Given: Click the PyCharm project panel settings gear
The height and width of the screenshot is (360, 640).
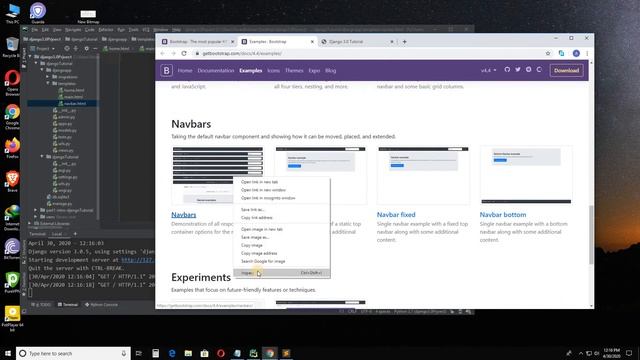Looking at the screenshot, I should coord(87,48).
